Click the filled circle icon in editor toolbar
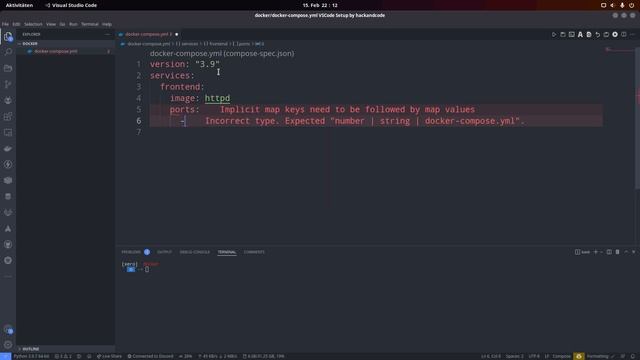Viewport: 640px width, 360px height. coord(615,35)
